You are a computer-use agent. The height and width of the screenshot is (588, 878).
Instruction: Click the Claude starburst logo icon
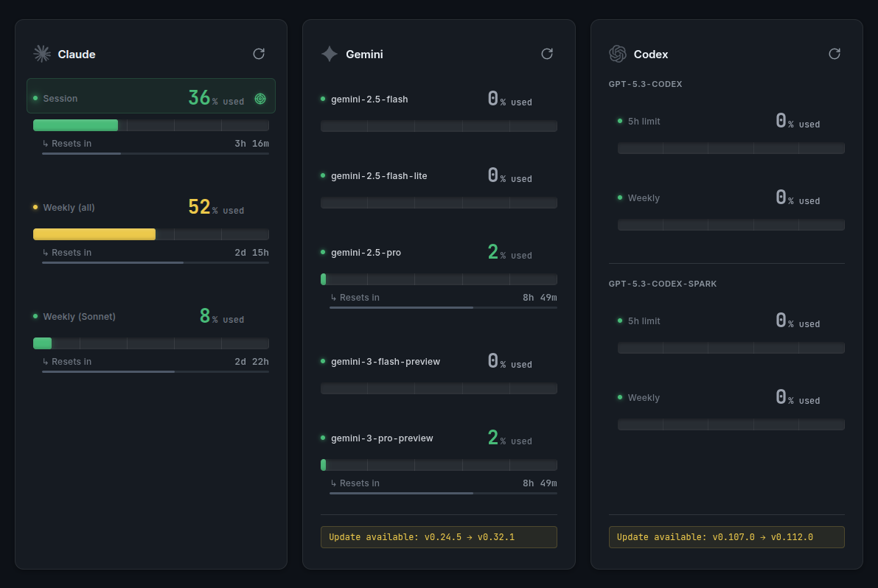(x=42, y=54)
